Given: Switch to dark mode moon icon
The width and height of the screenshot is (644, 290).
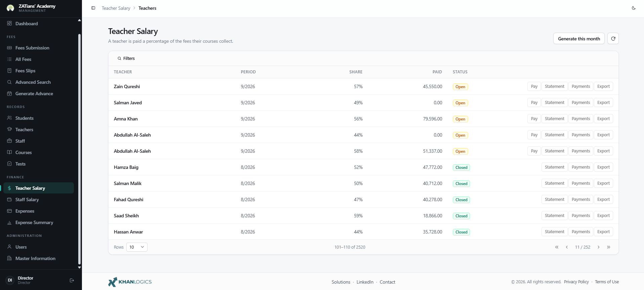Looking at the screenshot, I should click(634, 8).
